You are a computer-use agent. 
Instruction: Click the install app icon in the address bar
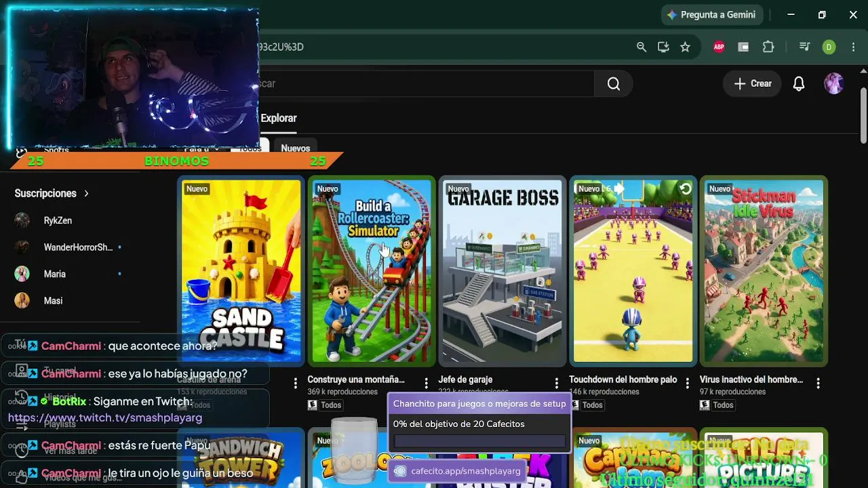click(x=663, y=47)
